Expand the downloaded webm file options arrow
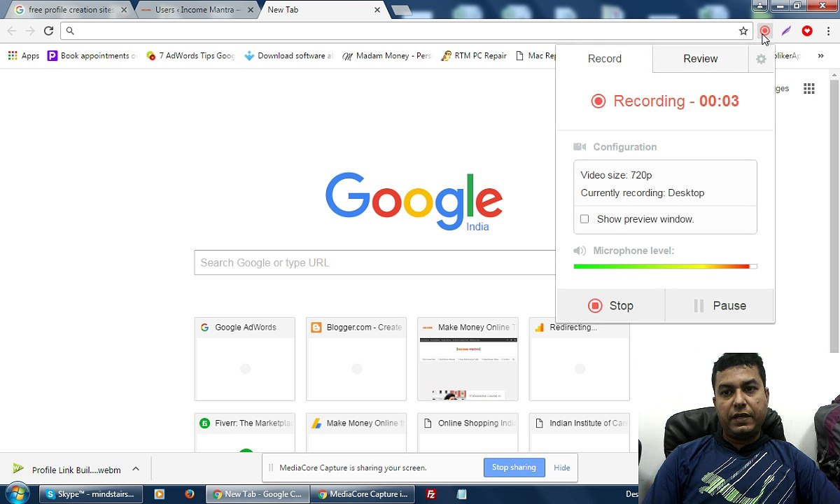The image size is (840, 504). (x=136, y=469)
